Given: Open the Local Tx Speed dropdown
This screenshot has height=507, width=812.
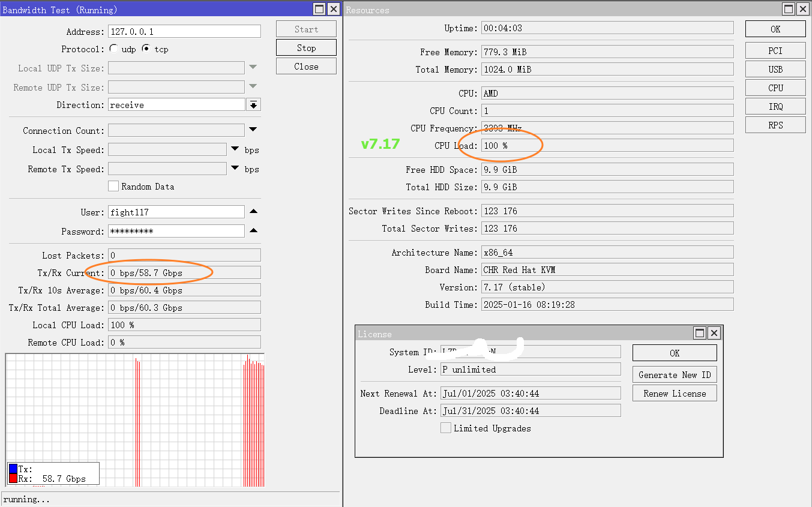Looking at the screenshot, I should [x=235, y=149].
